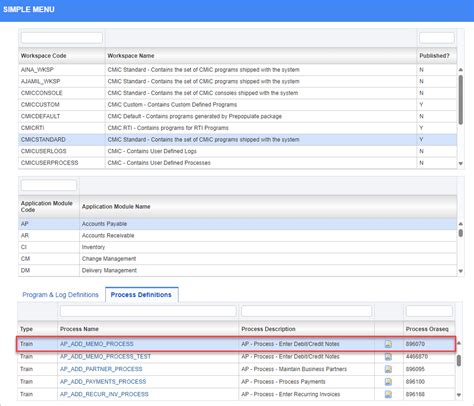The width and height of the screenshot is (474, 406).
Task: Open the AP_ADD_RECUR_INV_PROCESS link
Action: pyautogui.click(x=104, y=394)
